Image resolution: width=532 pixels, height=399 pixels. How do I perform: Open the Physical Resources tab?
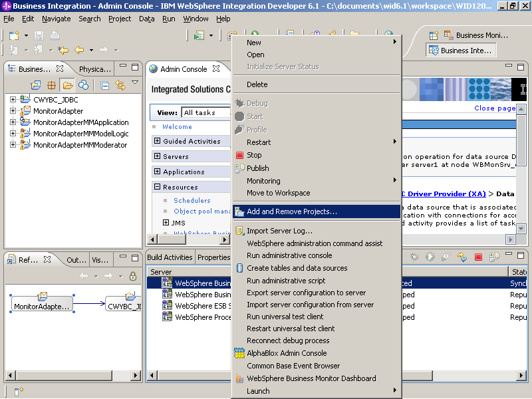pos(94,69)
